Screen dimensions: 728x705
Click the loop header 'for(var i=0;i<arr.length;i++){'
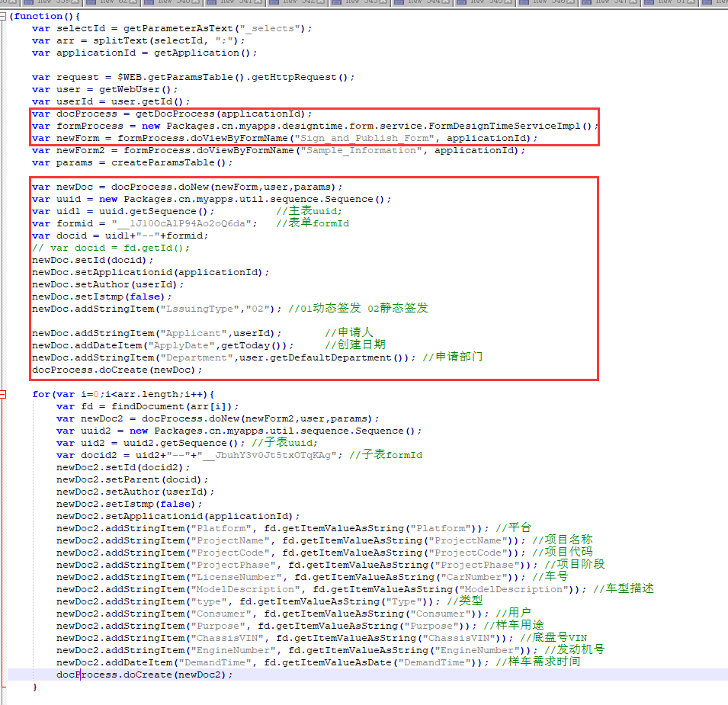pyautogui.click(x=123, y=395)
